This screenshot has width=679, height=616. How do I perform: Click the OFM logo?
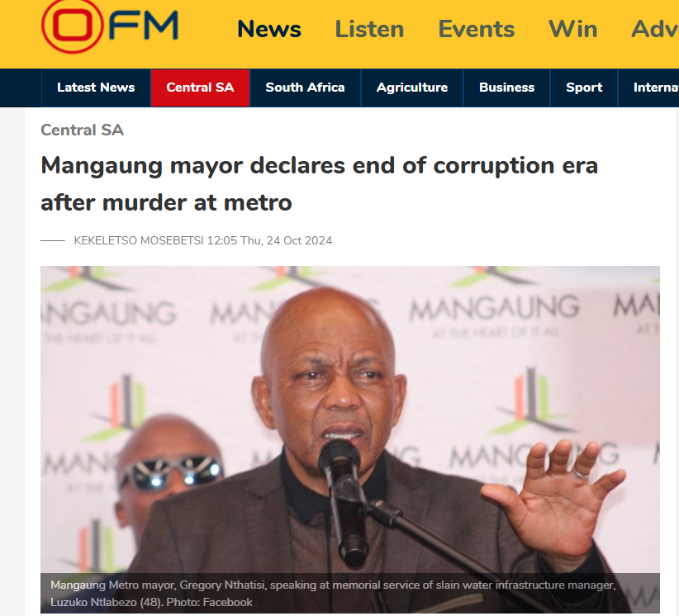(x=110, y=26)
